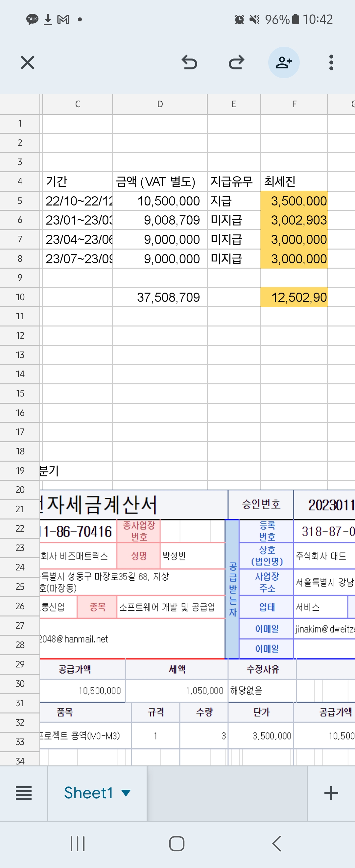The height and width of the screenshot is (868, 355).
Task: Select the 37,508,709 total cell
Action: pos(160,297)
